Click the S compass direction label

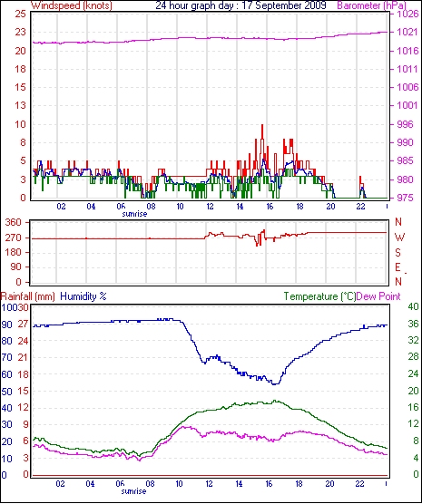(x=397, y=253)
